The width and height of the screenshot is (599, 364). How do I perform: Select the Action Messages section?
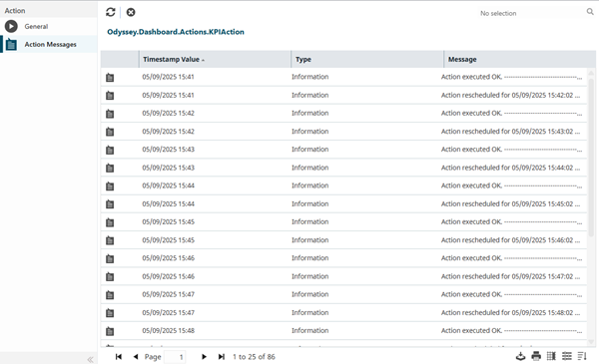(x=49, y=44)
